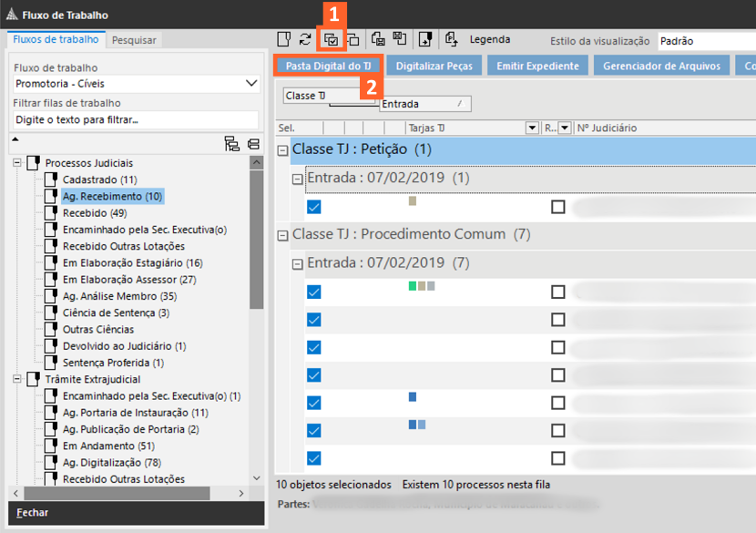Click the document icon beside Cadastrado queue
Viewport: 756px width, 533px height.
[x=51, y=179]
